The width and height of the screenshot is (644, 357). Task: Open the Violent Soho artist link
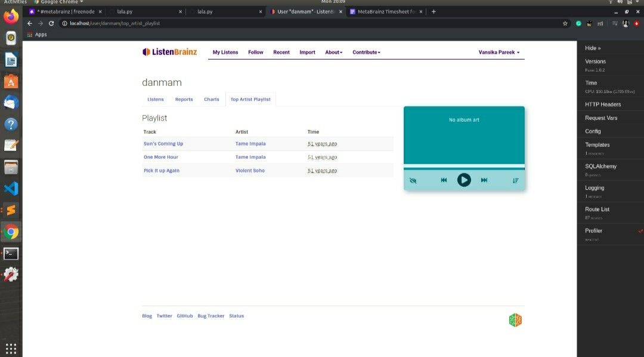coord(250,170)
